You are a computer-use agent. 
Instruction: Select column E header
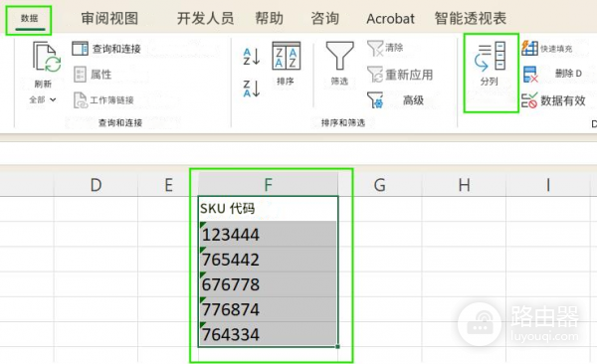coord(168,185)
